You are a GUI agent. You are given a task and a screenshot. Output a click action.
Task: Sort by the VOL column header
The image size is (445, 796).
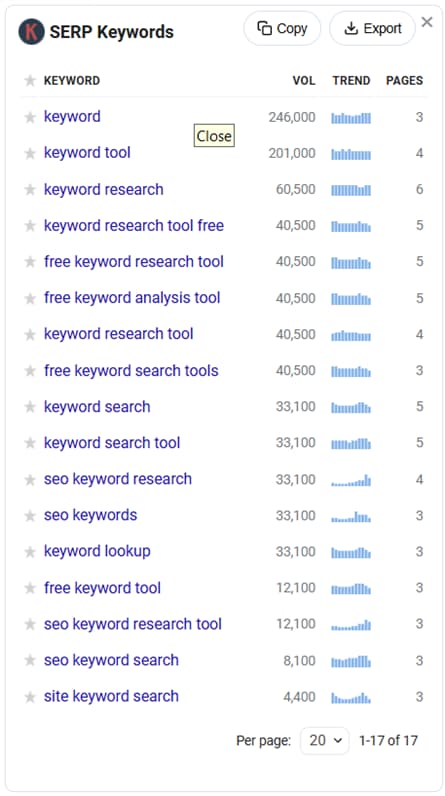[x=304, y=80]
